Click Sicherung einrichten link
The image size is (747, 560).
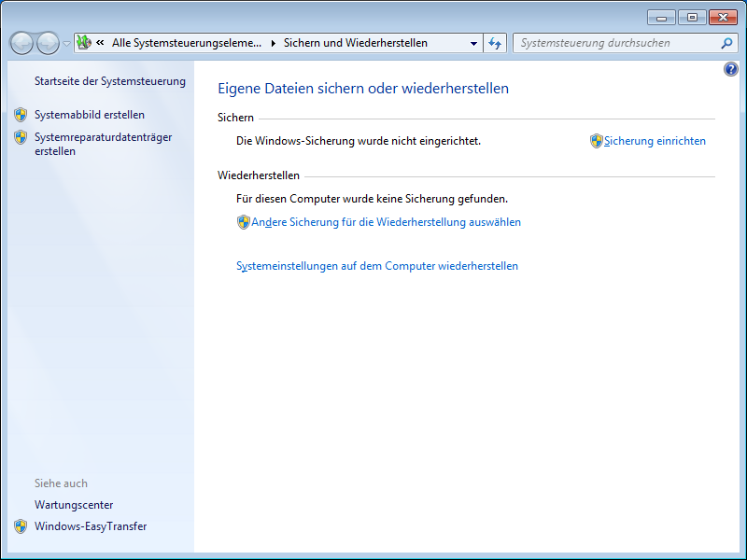(x=655, y=141)
